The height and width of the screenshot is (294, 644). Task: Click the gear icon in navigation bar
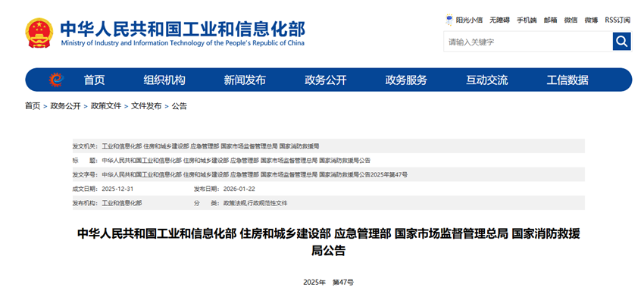56,80
